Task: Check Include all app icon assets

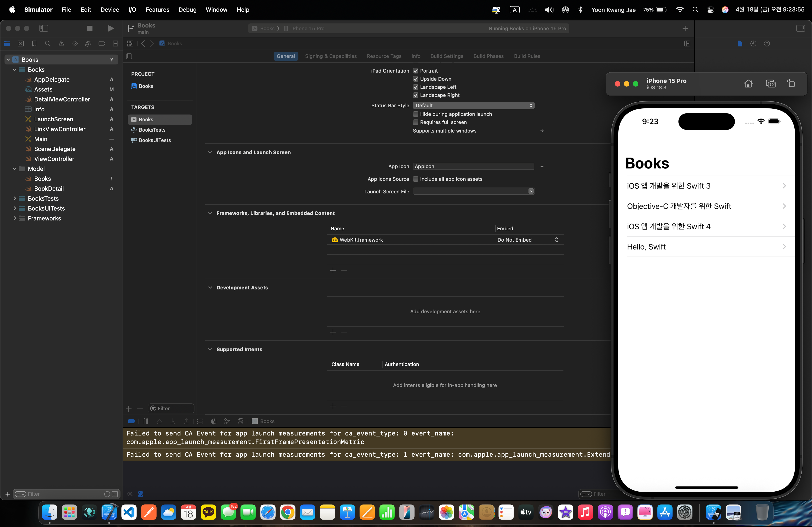Action: coord(415,179)
